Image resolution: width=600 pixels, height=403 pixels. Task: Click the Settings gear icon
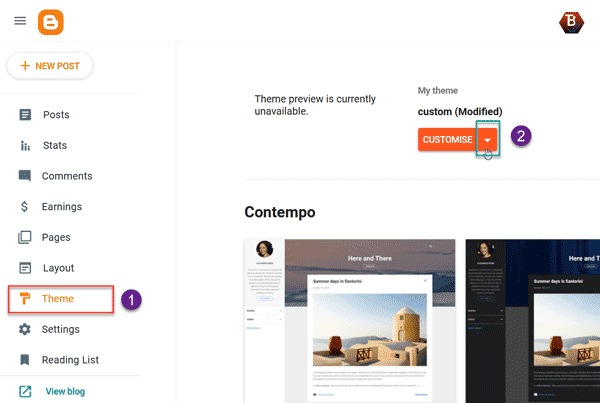25,329
